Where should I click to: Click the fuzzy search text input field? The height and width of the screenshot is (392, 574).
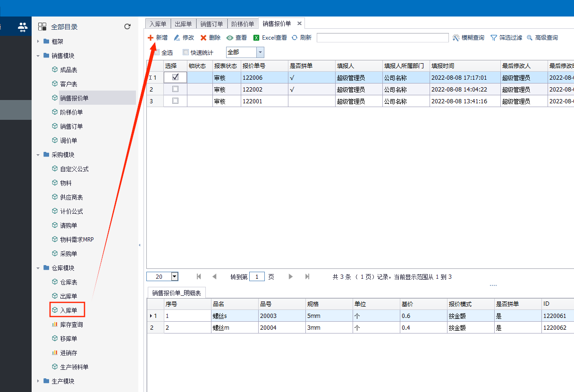coord(382,38)
